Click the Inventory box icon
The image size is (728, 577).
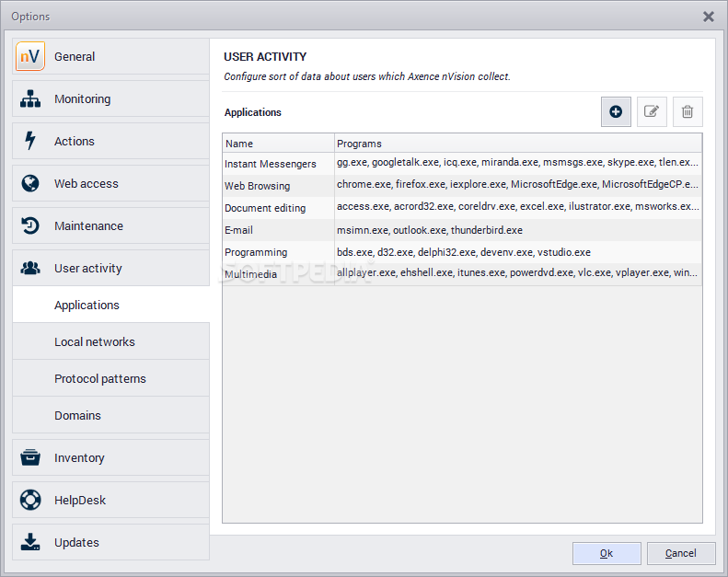click(30, 457)
